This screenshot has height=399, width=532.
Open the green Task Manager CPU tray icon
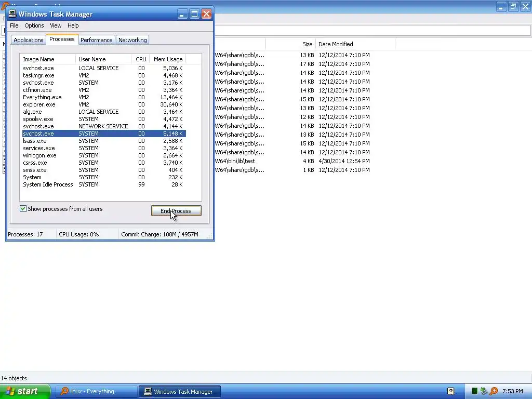(x=475, y=391)
